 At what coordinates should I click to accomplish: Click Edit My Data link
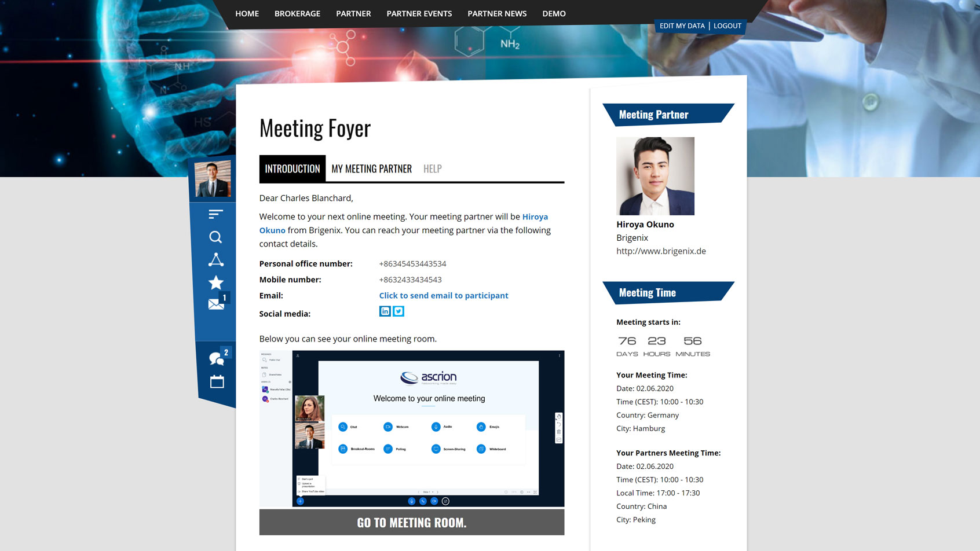pyautogui.click(x=682, y=26)
